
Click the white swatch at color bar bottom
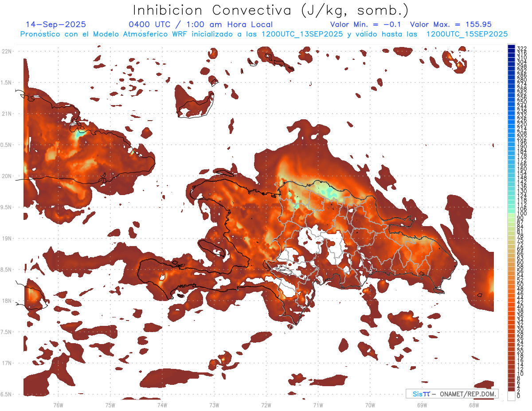[x=512, y=395]
